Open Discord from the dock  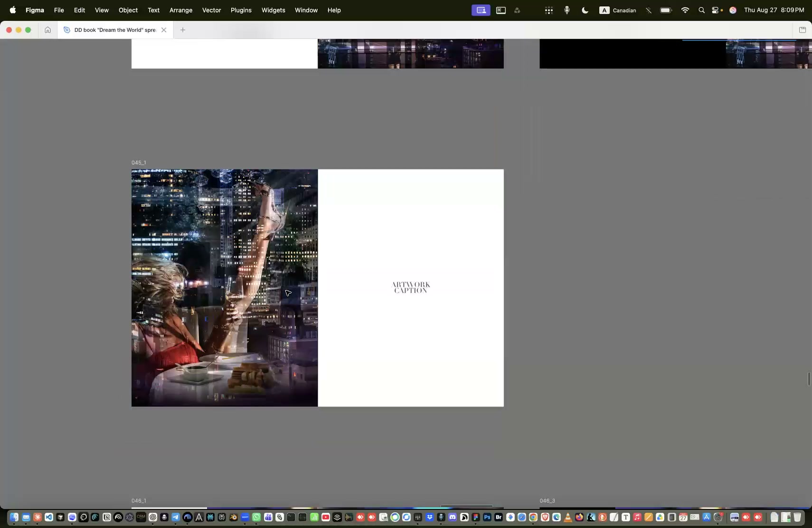click(453, 517)
